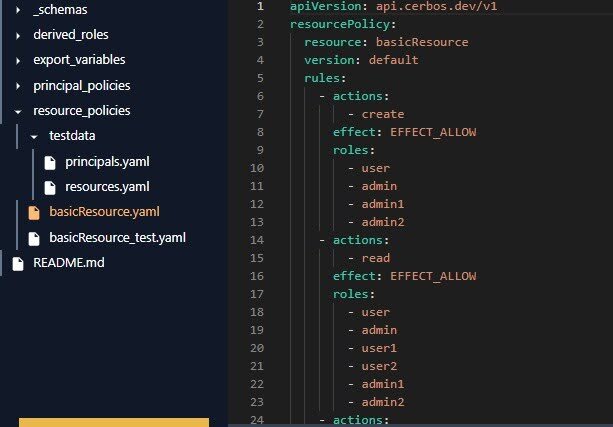Click 'user2' role on line 21
The height and width of the screenshot is (427, 613).
[x=379, y=366]
